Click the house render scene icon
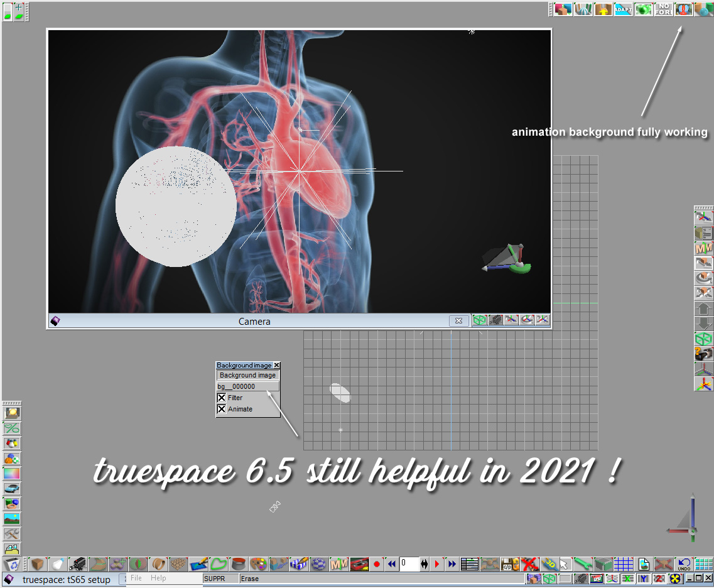Image resolution: width=714 pixels, height=588 pixels. click(x=596, y=579)
